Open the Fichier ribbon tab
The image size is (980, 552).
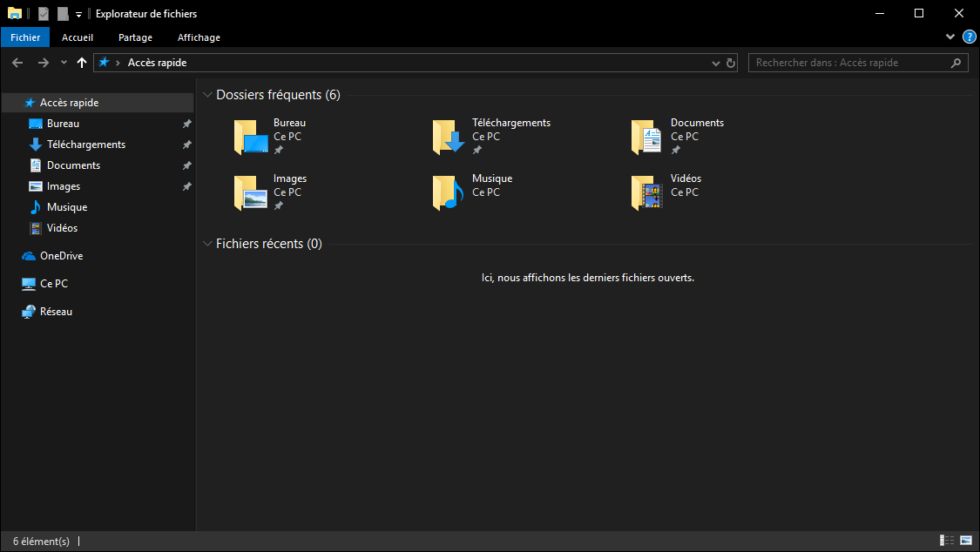25,37
